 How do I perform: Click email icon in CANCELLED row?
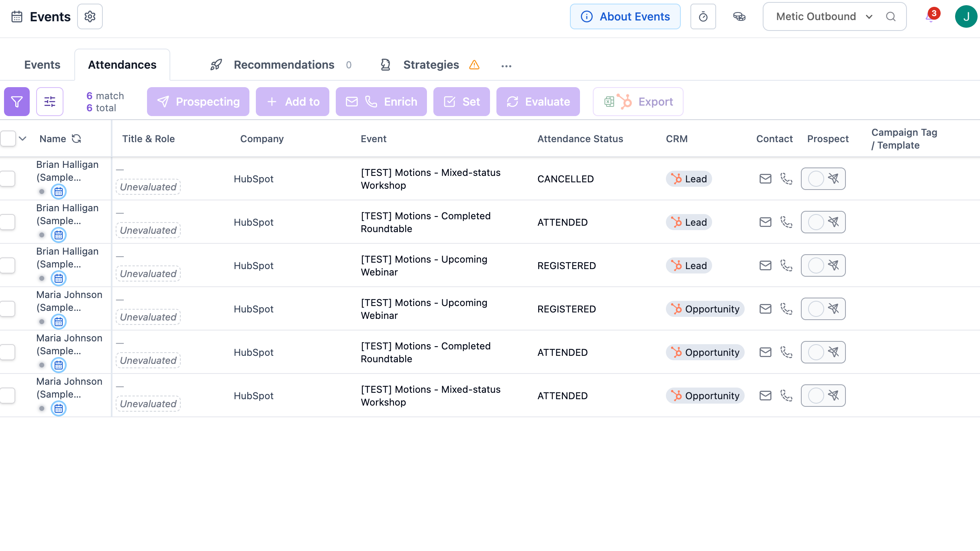pos(766,179)
